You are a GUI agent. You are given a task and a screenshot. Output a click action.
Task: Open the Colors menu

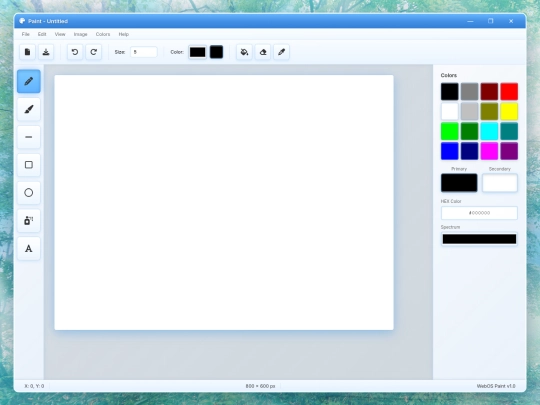103,34
